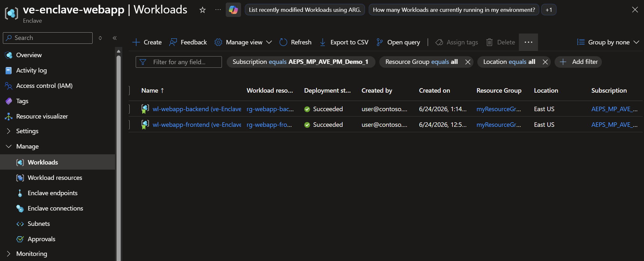Screen dimensions: 644x261
Task: Select the wl-webapp-frontend row checkbox
Action: [x=129, y=125]
